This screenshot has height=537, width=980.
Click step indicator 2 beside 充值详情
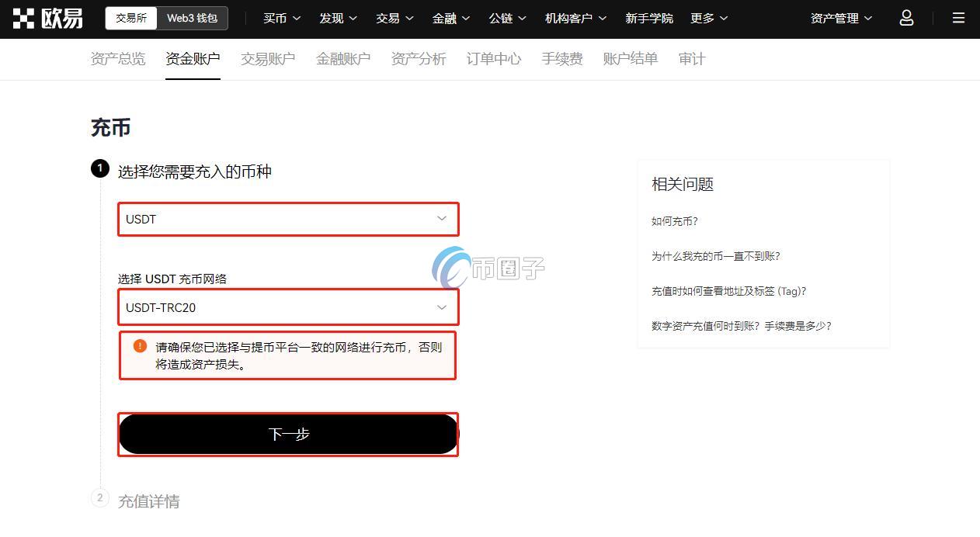(x=99, y=500)
